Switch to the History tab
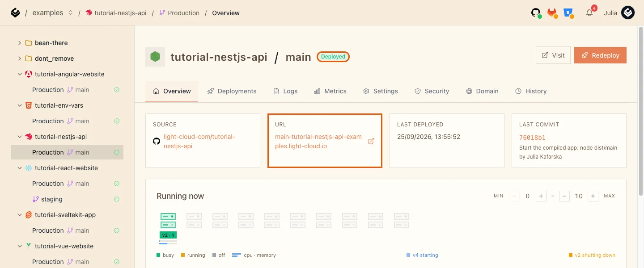Screen dimensions: 644x268 click(x=531, y=91)
